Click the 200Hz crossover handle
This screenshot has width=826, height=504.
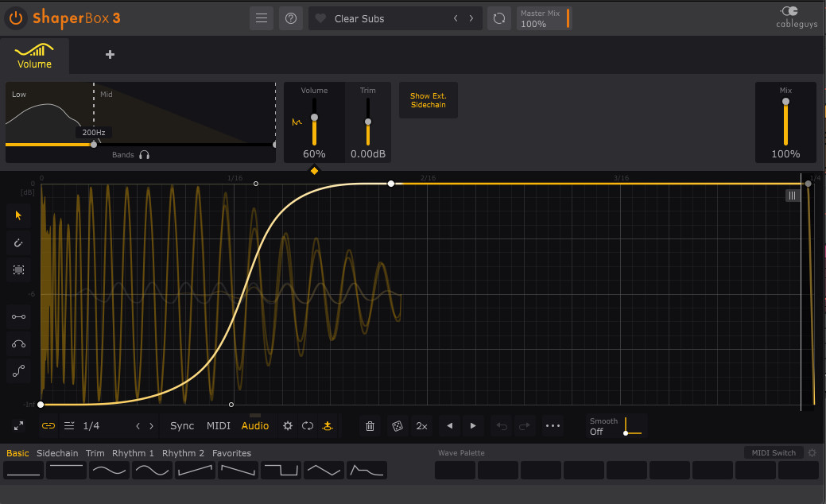[94, 145]
